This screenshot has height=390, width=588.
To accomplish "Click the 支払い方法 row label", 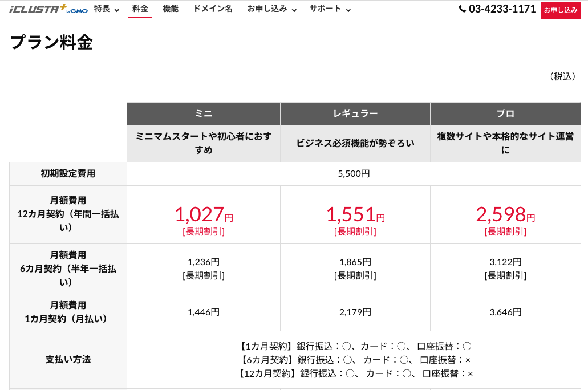I will tap(68, 360).
